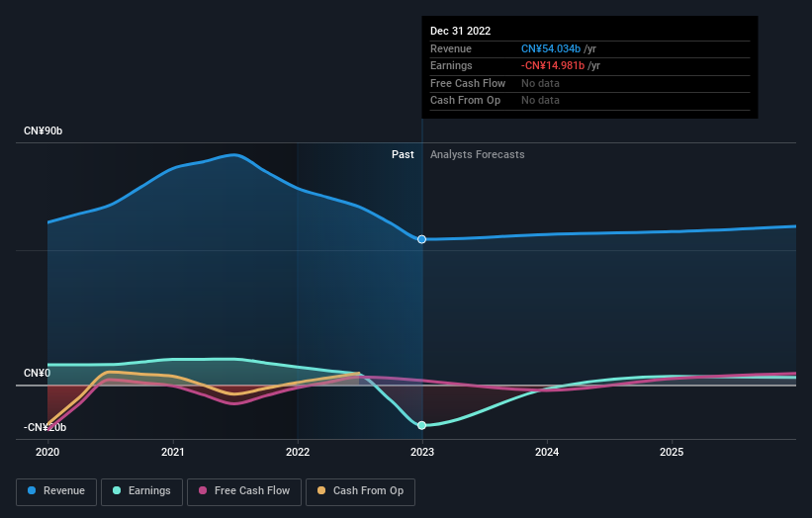Click the Earnings row label in the tooltip
The height and width of the screenshot is (518, 812).
451,65
